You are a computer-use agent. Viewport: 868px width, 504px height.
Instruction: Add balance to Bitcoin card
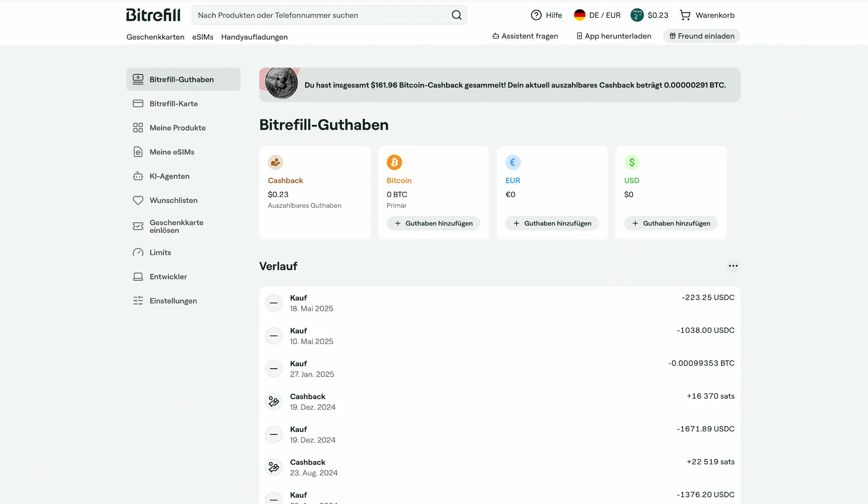(x=434, y=223)
